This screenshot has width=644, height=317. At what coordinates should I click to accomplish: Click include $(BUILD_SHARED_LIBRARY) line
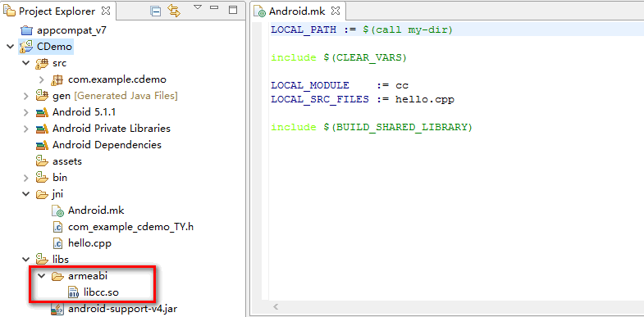tap(372, 128)
